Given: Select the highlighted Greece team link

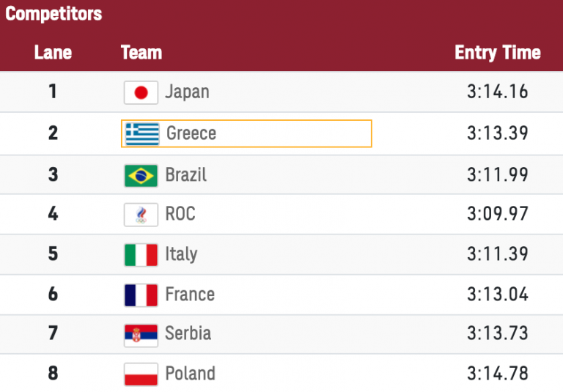Looking at the screenshot, I should (x=191, y=133).
